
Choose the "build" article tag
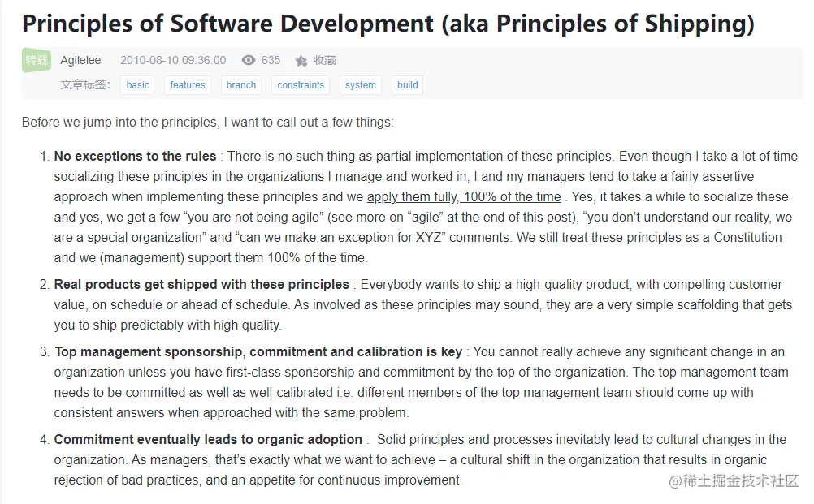pyautogui.click(x=408, y=85)
